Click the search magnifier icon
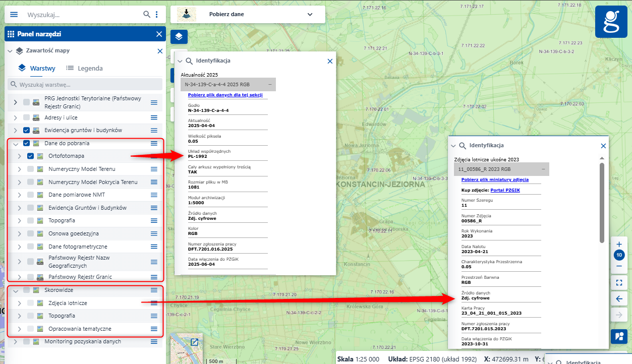The width and height of the screenshot is (632, 364). click(147, 15)
